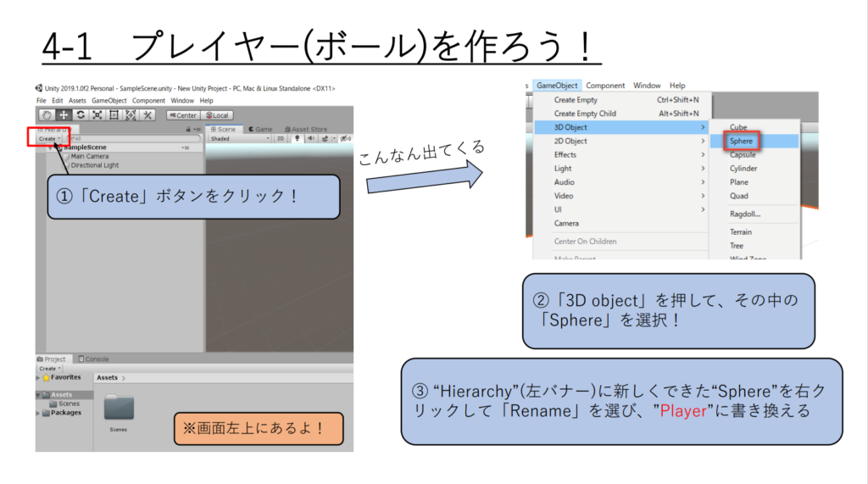
Task: Toggle Local handle rotation button
Action: pyautogui.click(x=216, y=115)
